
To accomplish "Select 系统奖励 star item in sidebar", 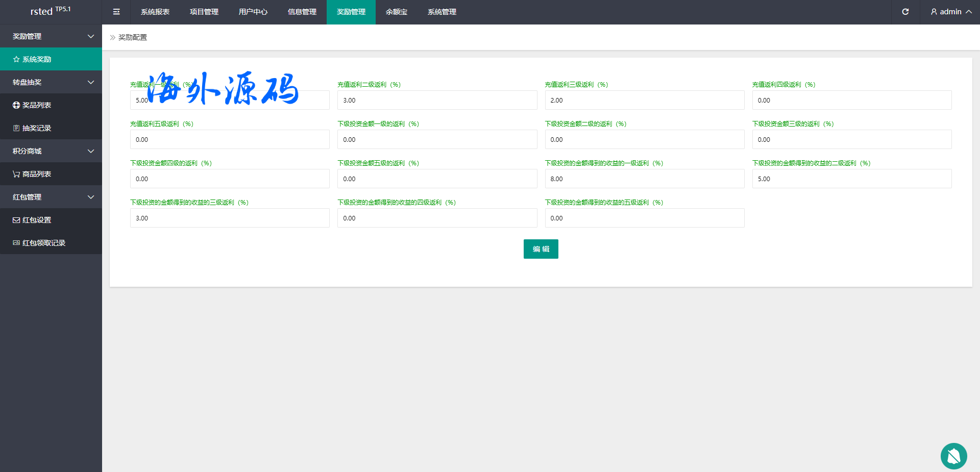I will point(36,59).
